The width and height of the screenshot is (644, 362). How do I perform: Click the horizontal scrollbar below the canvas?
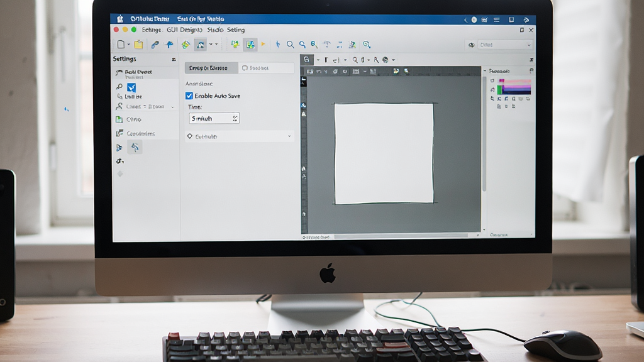tap(401, 236)
